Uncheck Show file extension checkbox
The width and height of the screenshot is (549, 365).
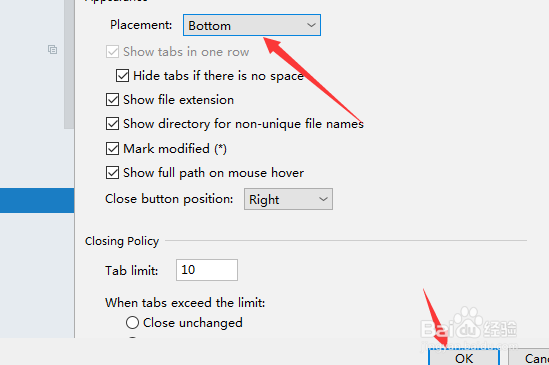click(112, 99)
